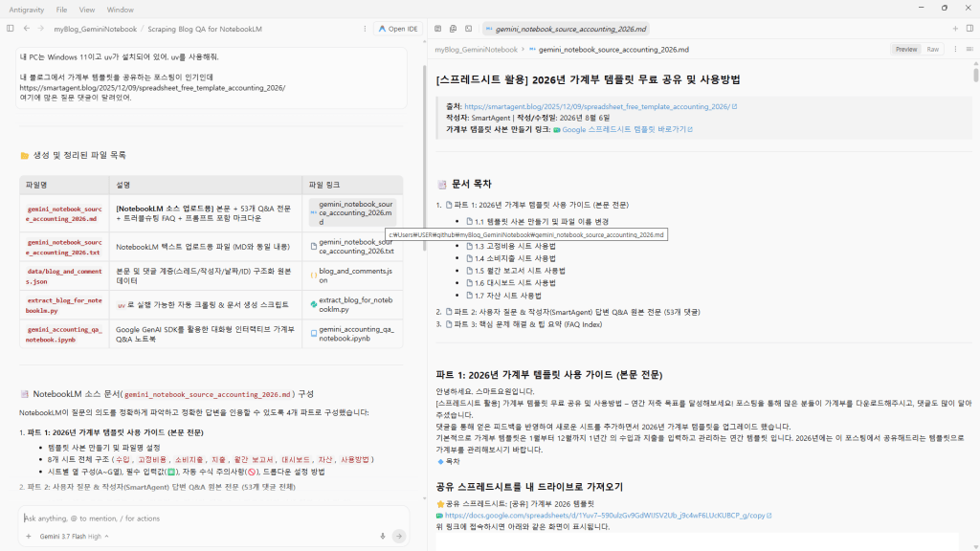Open blog_and_comments.json file link
This screenshot has width=980, height=551.
(352, 275)
